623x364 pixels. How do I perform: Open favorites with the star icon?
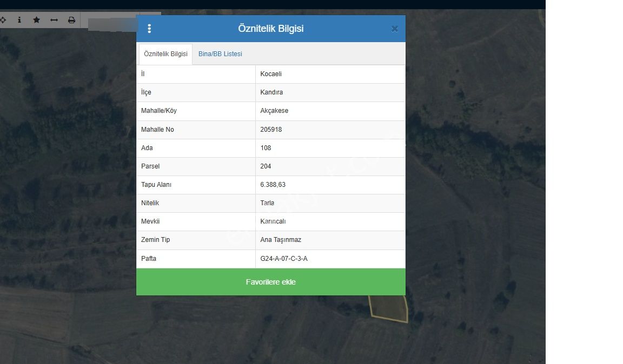36,20
